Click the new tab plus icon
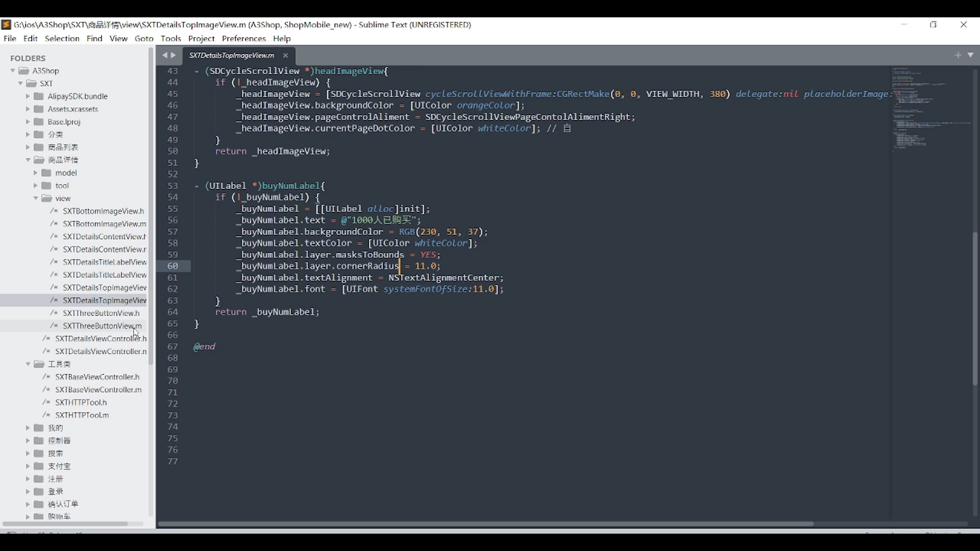 click(x=958, y=55)
